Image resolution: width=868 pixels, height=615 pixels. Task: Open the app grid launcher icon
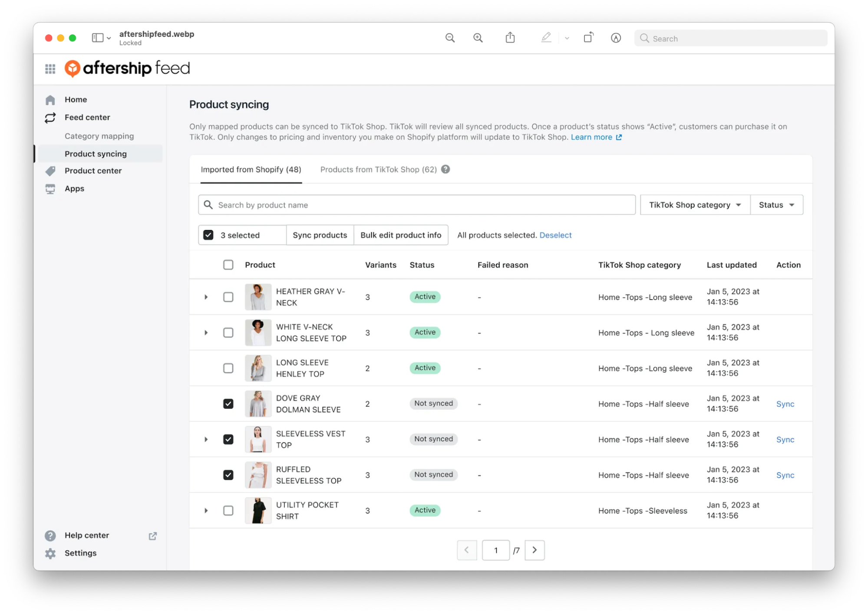[x=50, y=69]
